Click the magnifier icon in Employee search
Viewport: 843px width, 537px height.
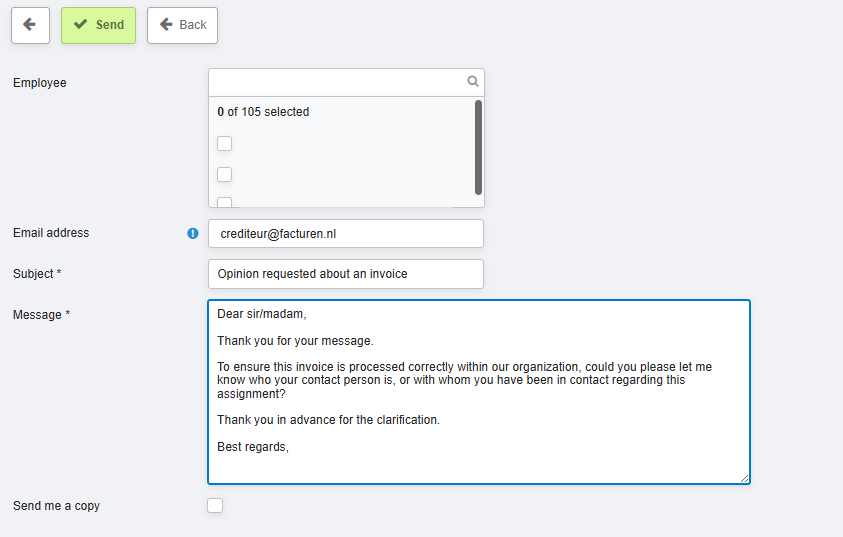(x=473, y=82)
